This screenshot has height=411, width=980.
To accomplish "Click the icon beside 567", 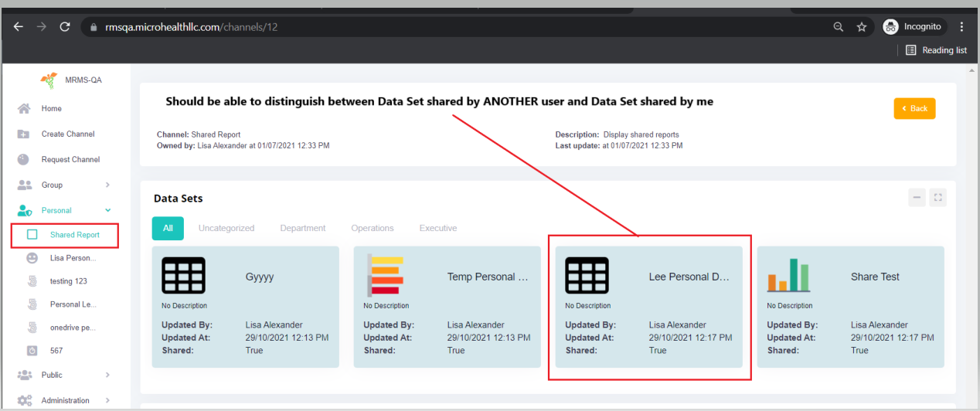I will tap(32, 351).
